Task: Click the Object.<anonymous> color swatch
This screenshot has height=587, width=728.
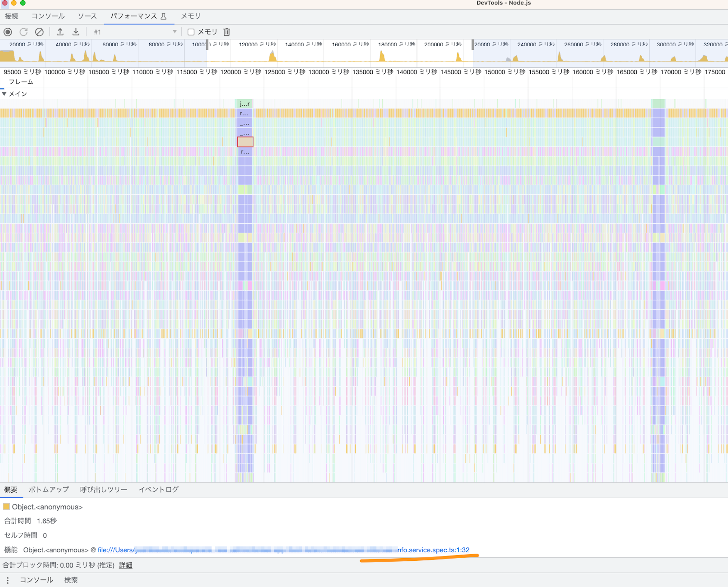Action: [6, 507]
